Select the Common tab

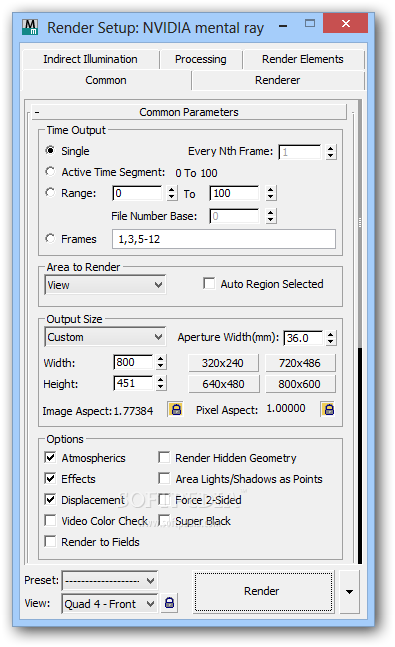pos(106,80)
